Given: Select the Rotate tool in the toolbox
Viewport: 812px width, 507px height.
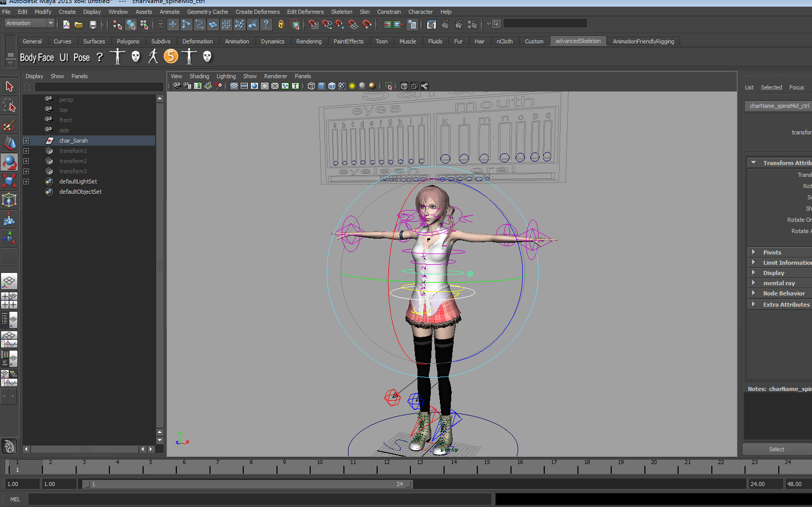Looking at the screenshot, I should 9,162.
